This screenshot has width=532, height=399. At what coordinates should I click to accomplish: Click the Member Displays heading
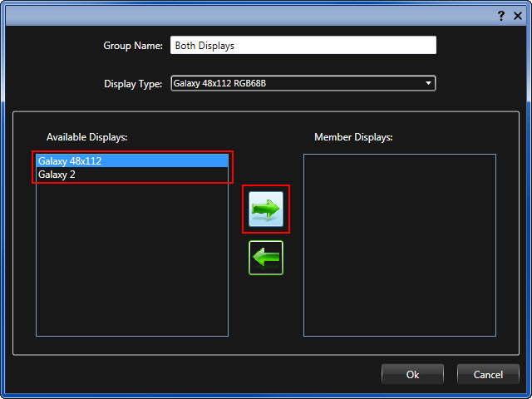point(353,136)
